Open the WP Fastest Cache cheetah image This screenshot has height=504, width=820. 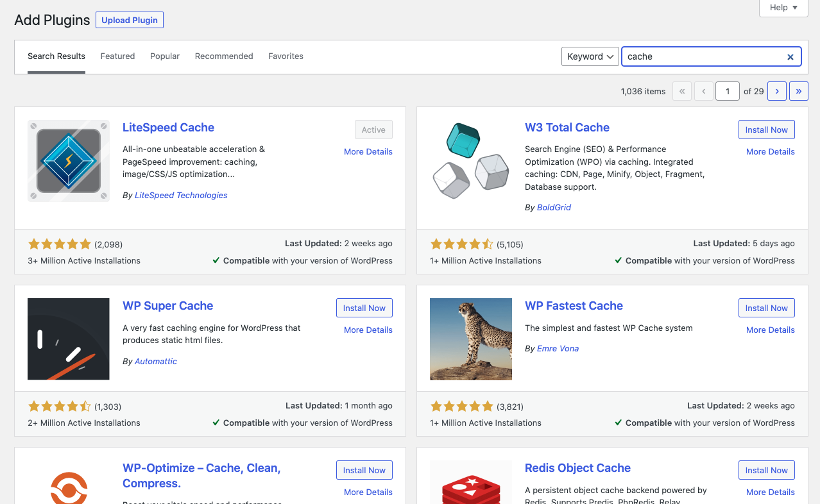pos(471,339)
